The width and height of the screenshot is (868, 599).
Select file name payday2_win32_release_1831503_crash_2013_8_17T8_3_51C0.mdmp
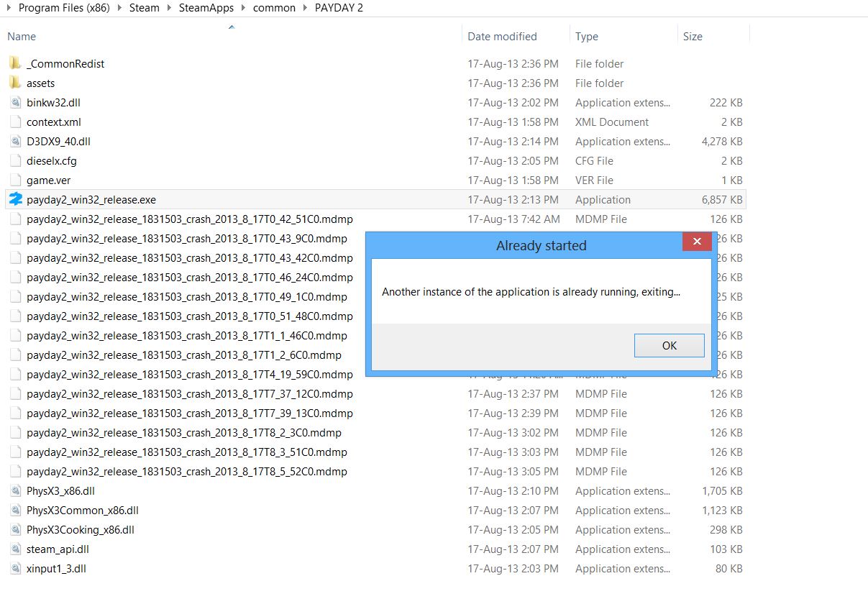[187, 452]
